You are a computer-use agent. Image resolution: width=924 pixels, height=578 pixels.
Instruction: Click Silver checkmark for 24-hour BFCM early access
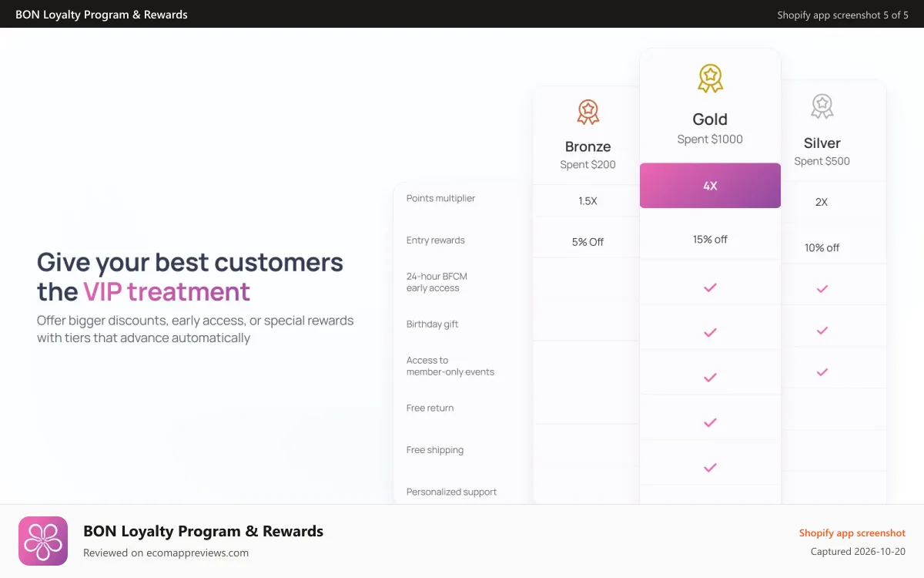822,288
